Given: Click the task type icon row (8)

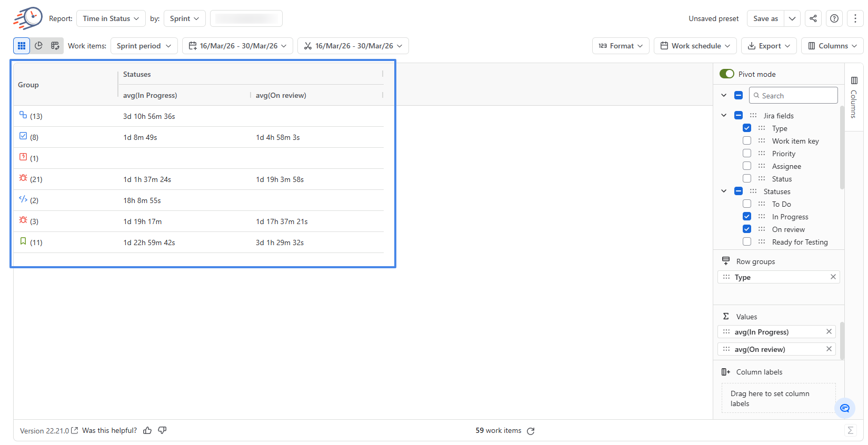Looking at the screenshot, I should coord(23,136).
